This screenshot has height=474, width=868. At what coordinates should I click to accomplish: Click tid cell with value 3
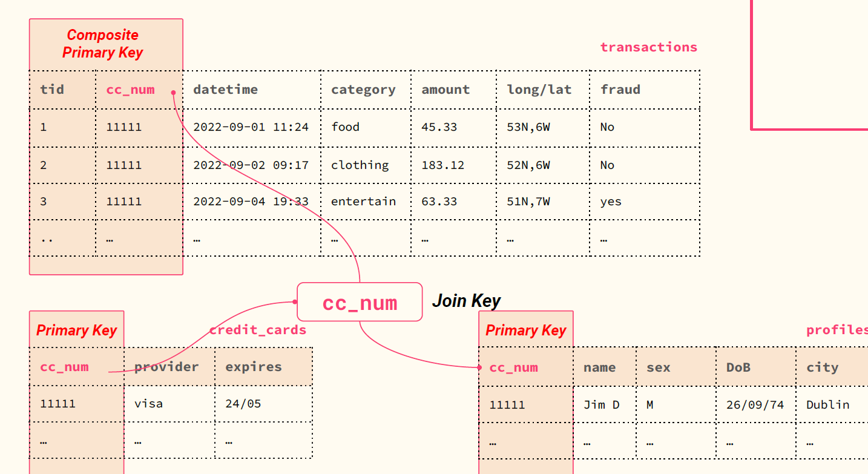tap(44, 202)
